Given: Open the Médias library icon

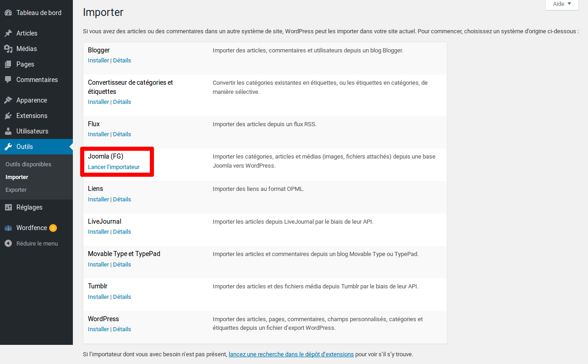Looking at the screenshot, I should coord(8,48).
